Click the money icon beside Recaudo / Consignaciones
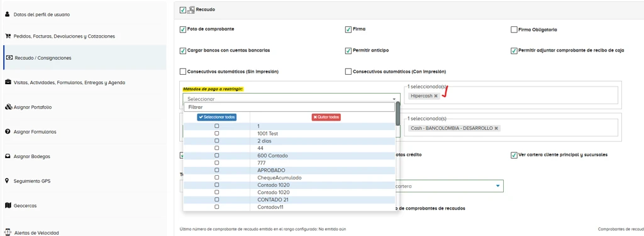Image resolution: width=644 pixels, height=236 pixels. pyautogui.click(x=9, y=58)
